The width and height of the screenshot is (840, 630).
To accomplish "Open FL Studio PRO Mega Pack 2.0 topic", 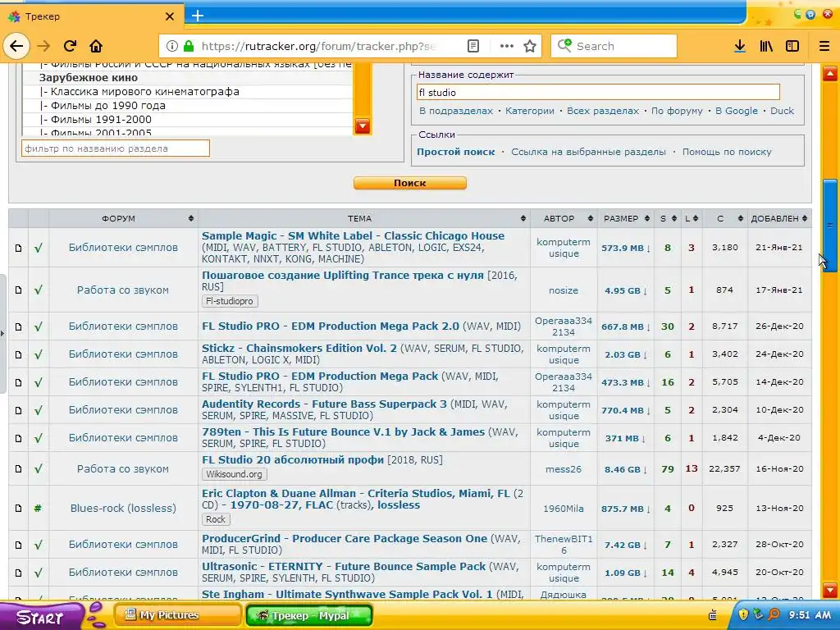I will pyautogui.click(x=330, y=326).
